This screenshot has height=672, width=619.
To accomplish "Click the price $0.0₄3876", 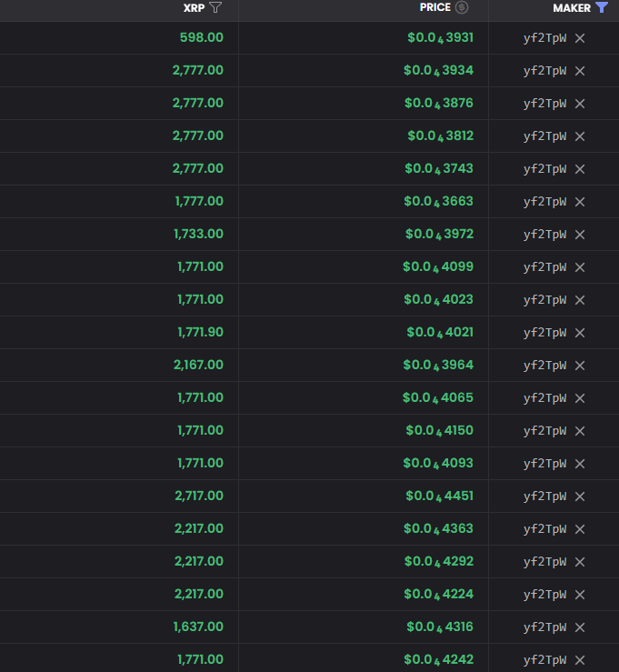I will pyautogui.click(x=439, y=104).
